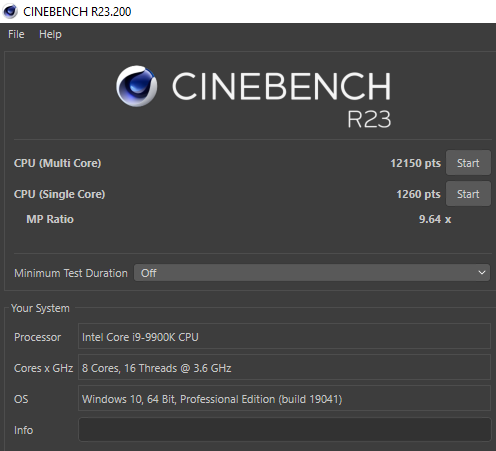Start the CPU Single Core test
The height and width of the screenshot is (451, 496).
click(x=468, y=194)
